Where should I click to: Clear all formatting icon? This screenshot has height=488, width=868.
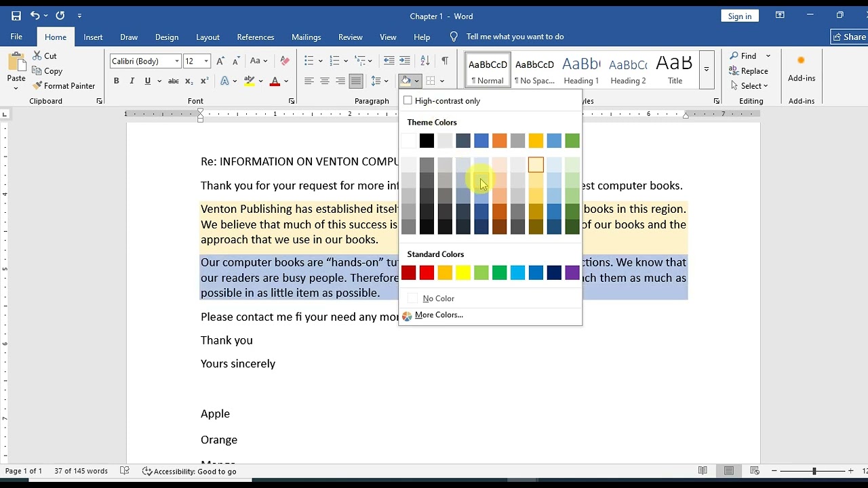coord(285,61)
